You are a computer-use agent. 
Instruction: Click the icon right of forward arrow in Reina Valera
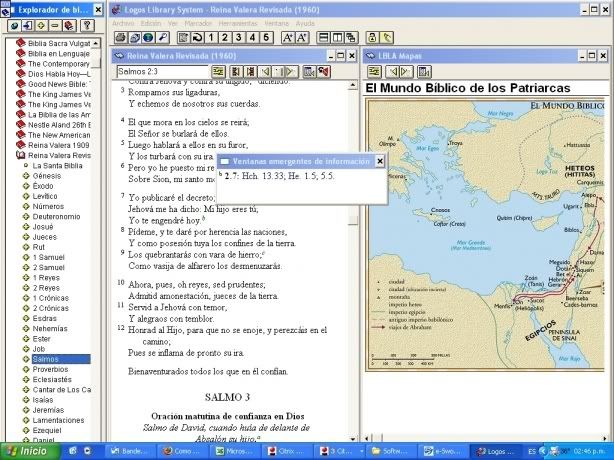(309, 72)
